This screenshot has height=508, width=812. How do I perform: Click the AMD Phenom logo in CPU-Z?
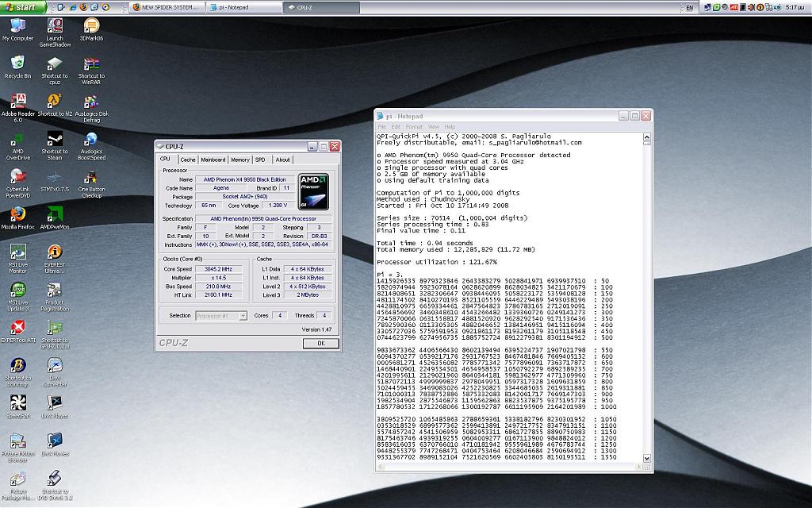click(314, 191)
